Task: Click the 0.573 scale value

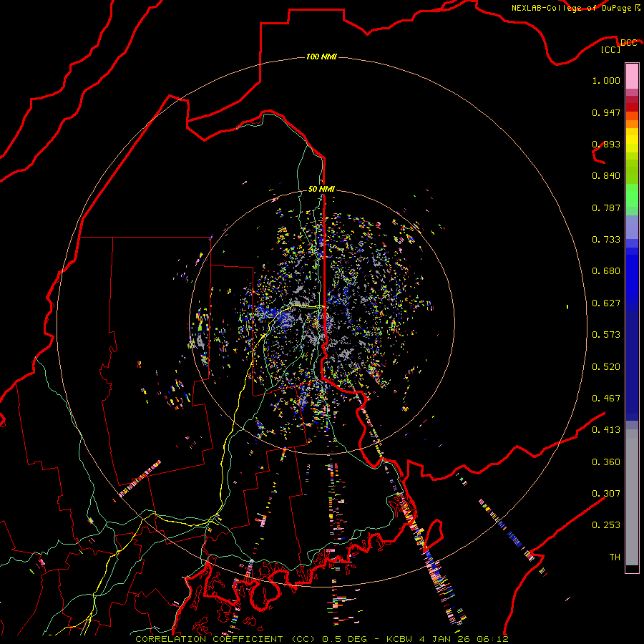Action: [x=606, y=335]
